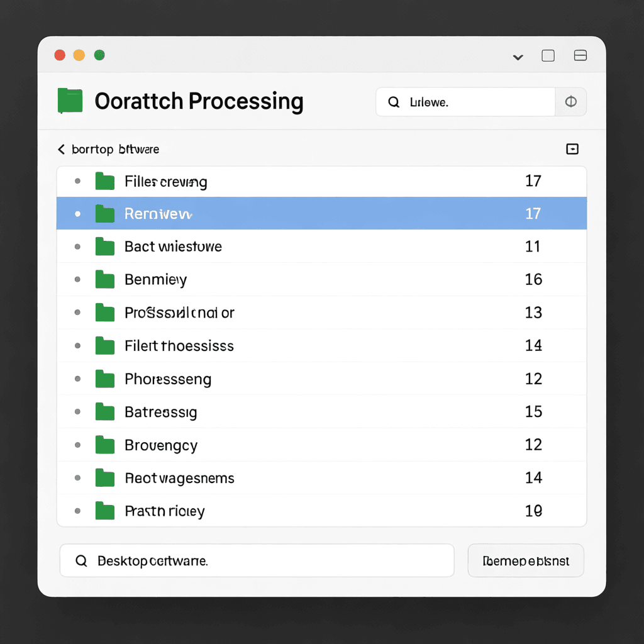Open the chevron dropdown in title bar
This screenshot has width=644, height=644.
518,57
